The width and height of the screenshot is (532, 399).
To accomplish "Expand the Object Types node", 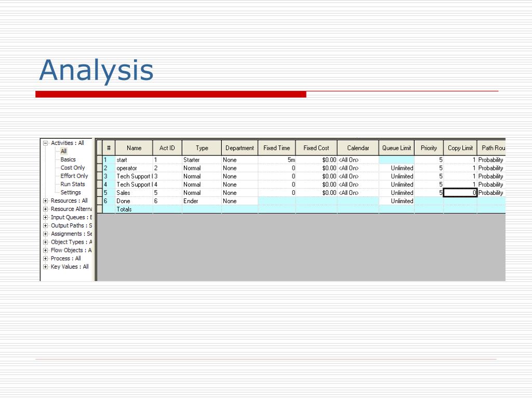I will [x=46, y=242].
